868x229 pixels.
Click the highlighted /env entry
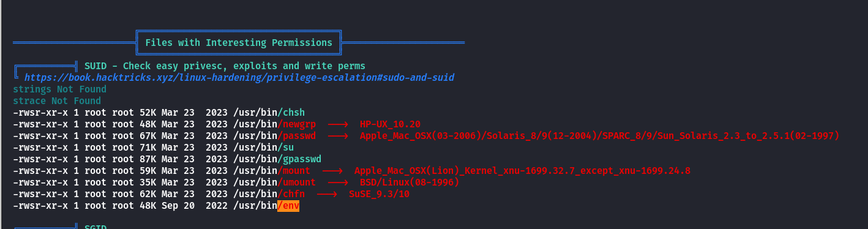(288, 206)
